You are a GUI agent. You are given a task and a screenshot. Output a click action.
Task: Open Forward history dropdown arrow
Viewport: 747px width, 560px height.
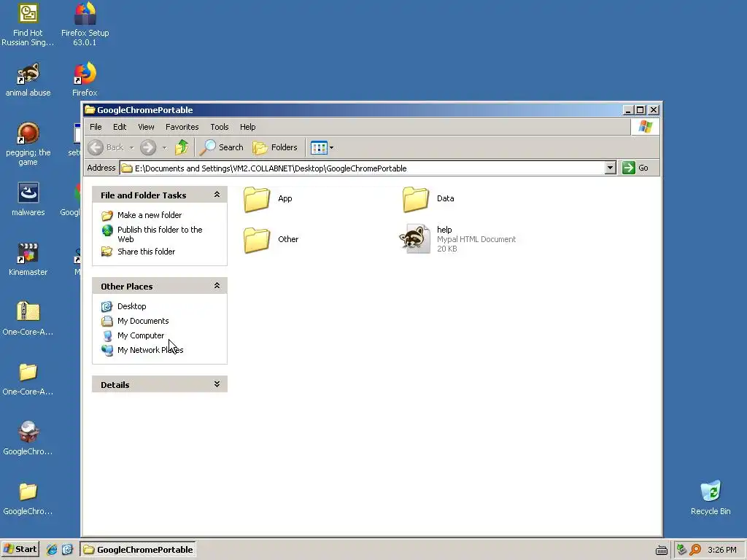[164, 147]
